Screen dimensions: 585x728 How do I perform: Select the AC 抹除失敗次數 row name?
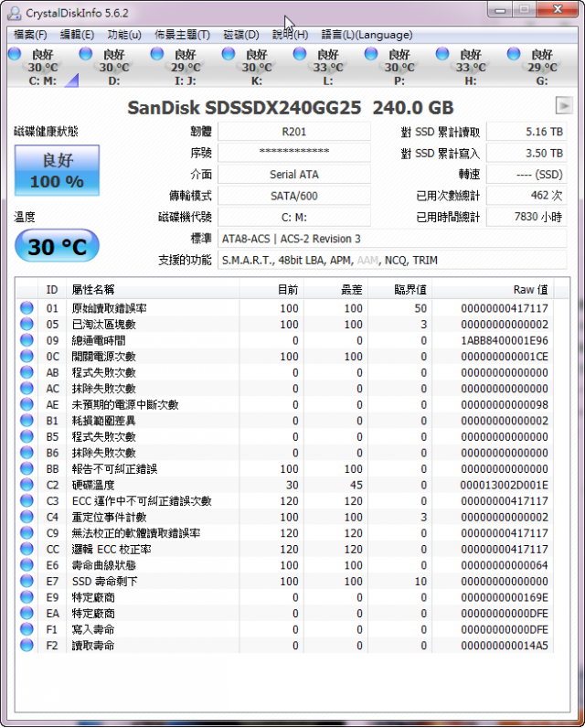click(x=104, y=389)
